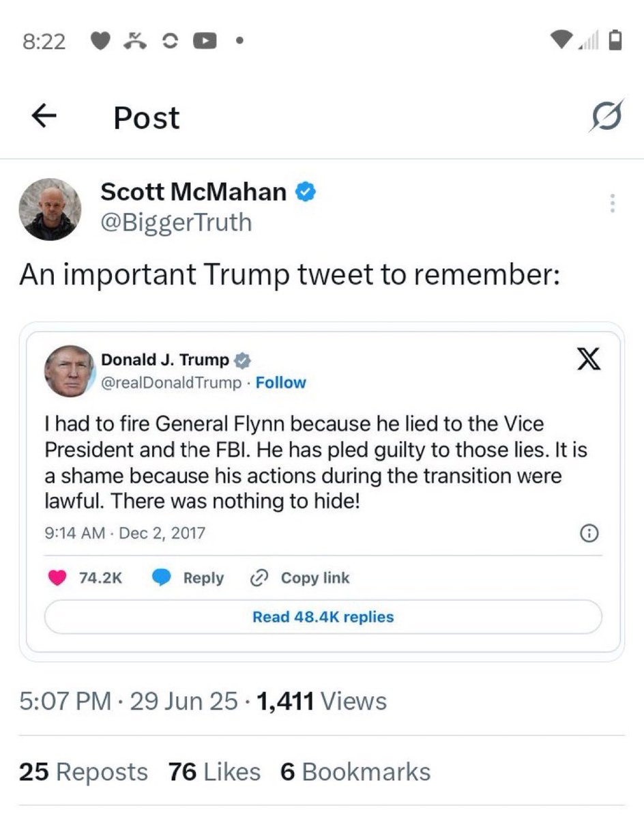Viewport: 644px width, 819px height.
Task: View the 6 Bookmarks count
Action: coord(355,772)
